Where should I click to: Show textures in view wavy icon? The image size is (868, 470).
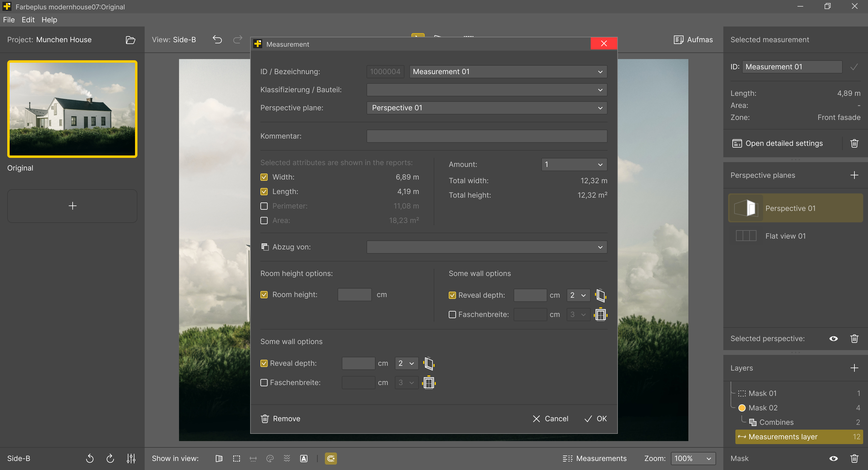[x=287, y=459]
